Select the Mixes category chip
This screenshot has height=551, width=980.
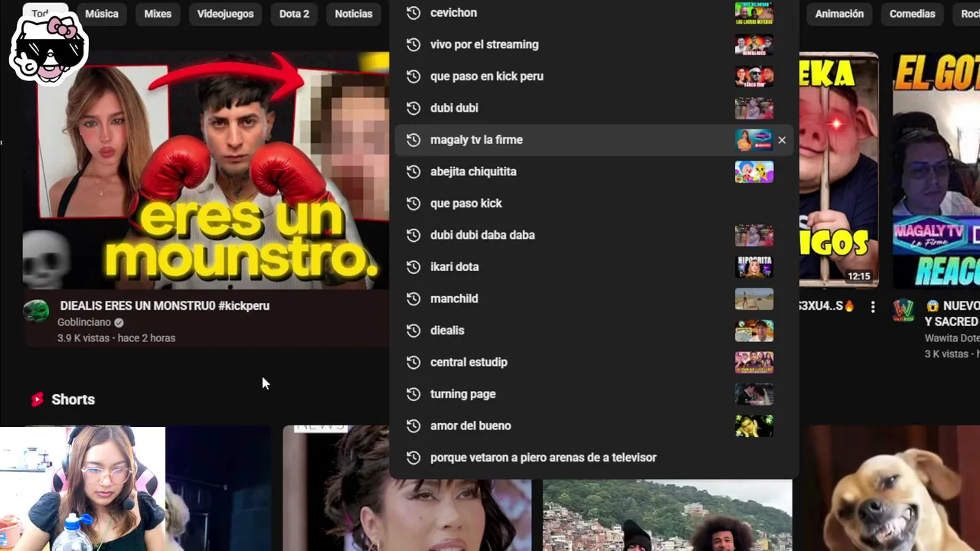158,14
